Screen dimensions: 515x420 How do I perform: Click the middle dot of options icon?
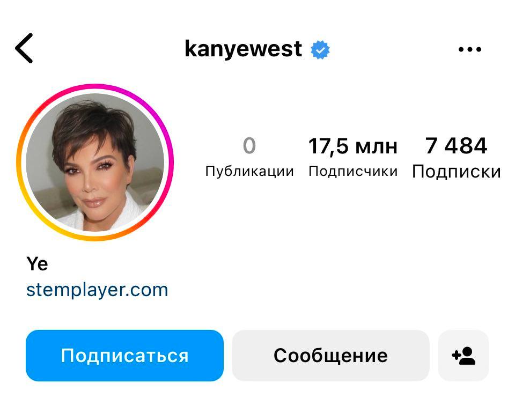point(470,49)
